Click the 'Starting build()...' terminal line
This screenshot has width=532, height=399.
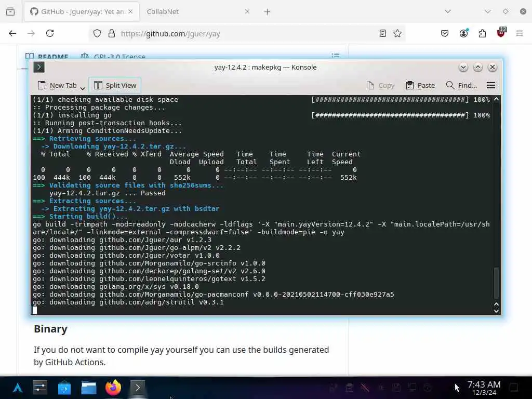[81, 217]
